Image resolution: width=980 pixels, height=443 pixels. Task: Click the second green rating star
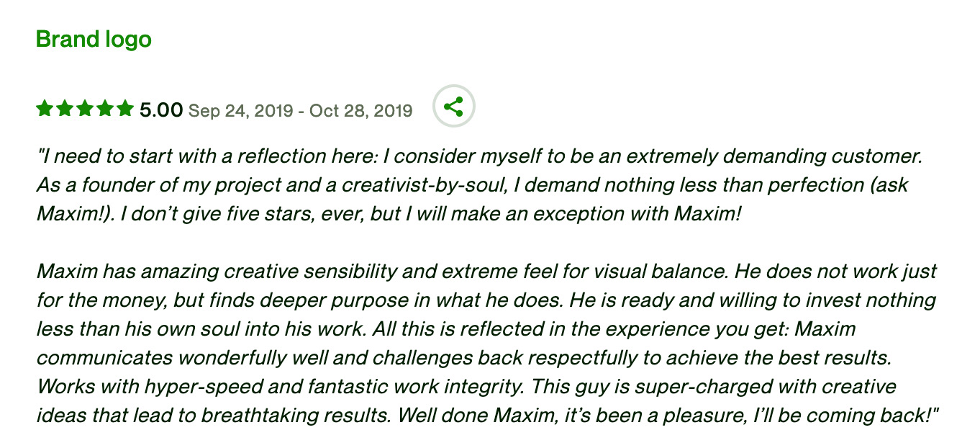65,109
